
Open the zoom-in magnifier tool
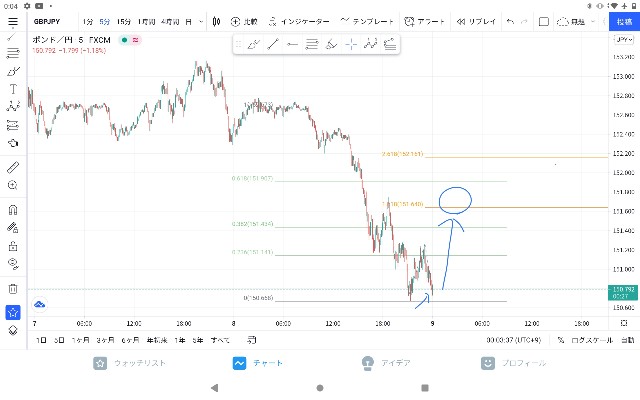(13, 185)
